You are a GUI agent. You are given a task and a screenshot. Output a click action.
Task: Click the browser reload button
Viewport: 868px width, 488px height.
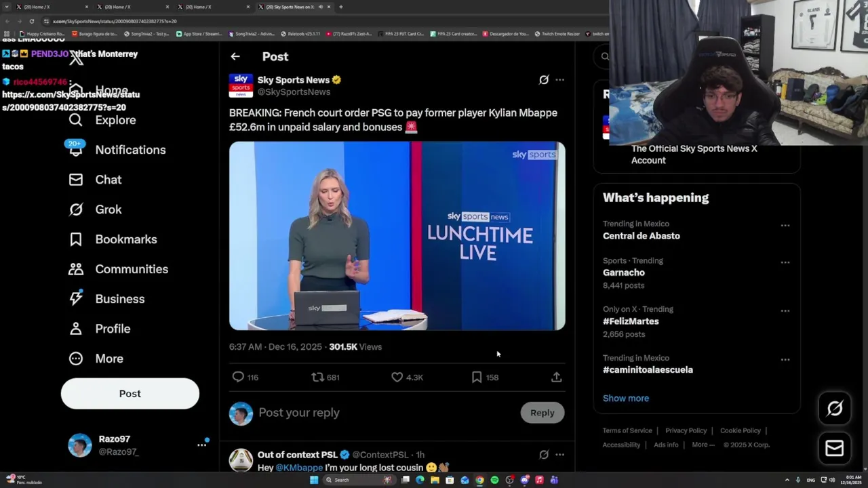tap(31, 21)
